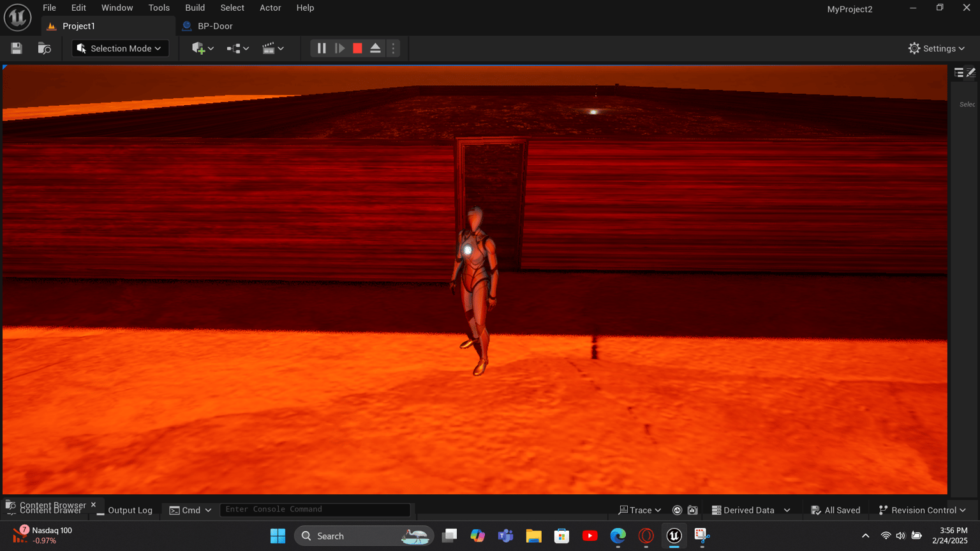Open the Revision Control dropdown
This screenshot has height=551, width=980.
pyautogui.click(x=923, y=510)
